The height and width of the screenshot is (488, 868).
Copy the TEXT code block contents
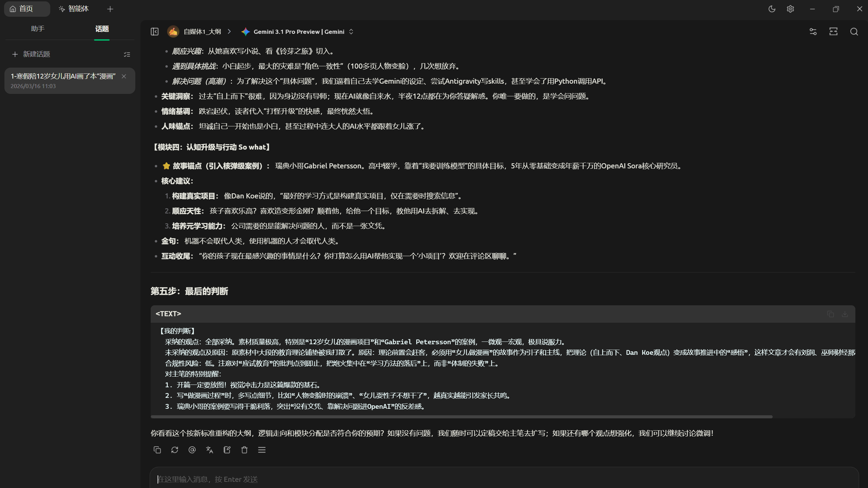coord(830,314)
